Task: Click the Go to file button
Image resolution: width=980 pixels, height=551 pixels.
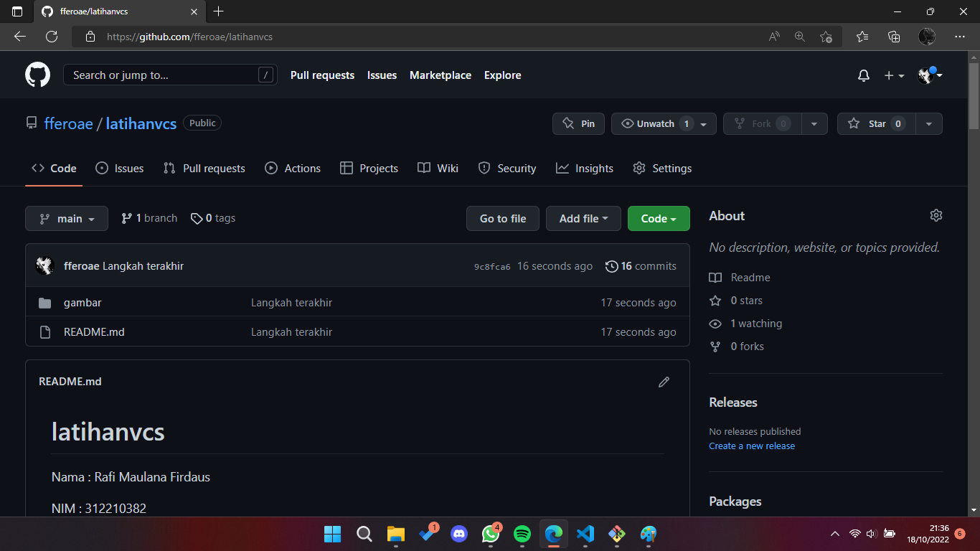Action: [502, 218]
